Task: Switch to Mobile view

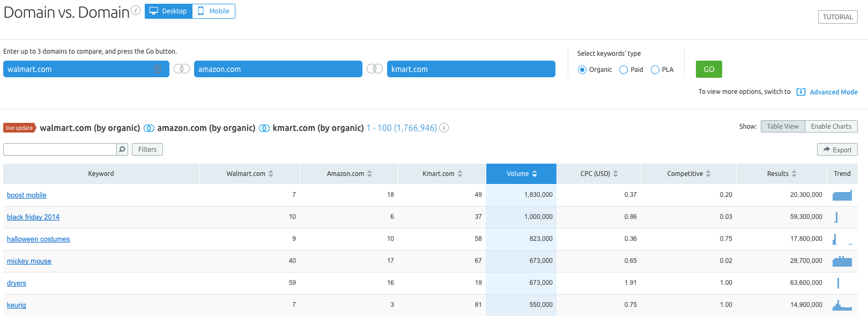Action: 213,11
